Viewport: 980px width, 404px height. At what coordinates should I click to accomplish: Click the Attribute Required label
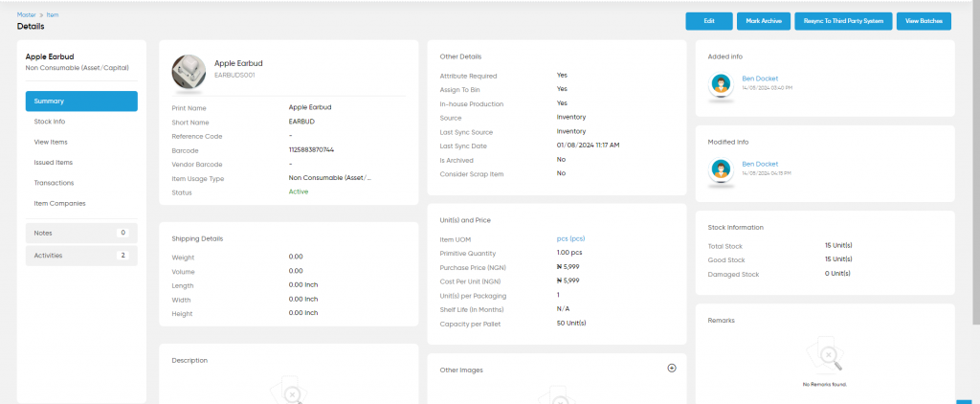[x=469, y=77]
